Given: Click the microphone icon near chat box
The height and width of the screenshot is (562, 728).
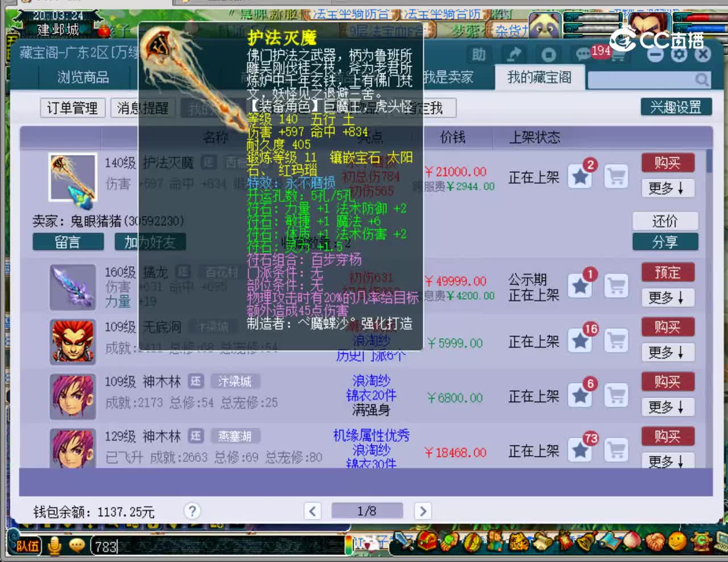Looking at the screenshot, I should (x=55, y=546).
